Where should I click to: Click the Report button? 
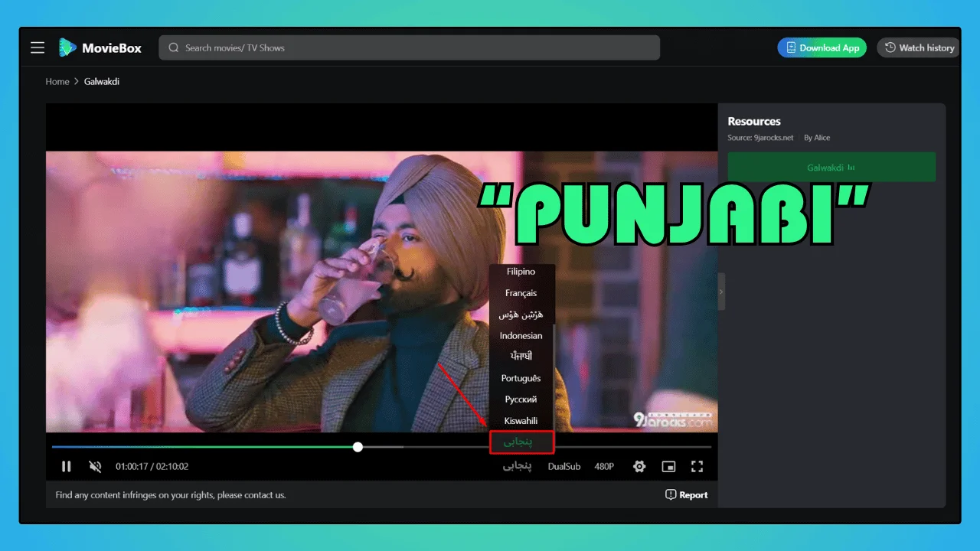tap(687, 495)
